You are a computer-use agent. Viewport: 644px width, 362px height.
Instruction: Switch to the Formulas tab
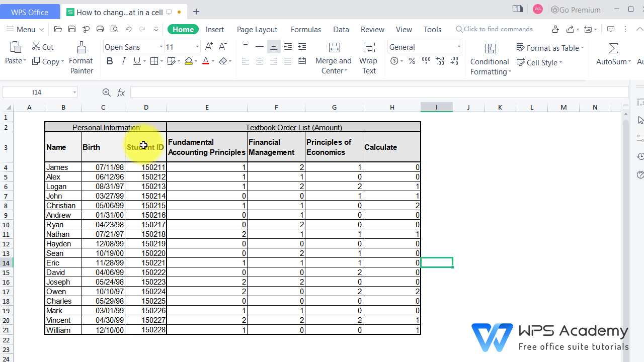[x=305, y=29]
